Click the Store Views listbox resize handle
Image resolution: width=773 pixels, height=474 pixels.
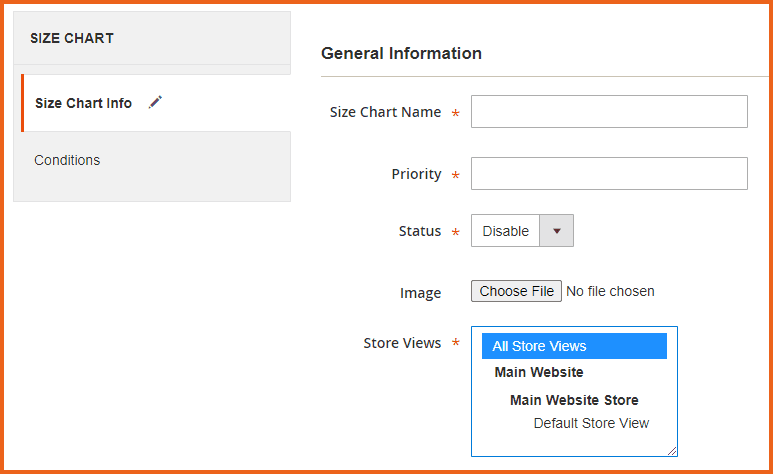pos(672,451)
